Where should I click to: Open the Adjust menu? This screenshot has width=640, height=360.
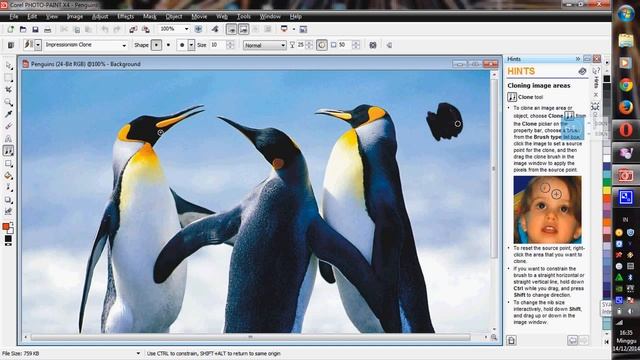click(x=100, y=17)
